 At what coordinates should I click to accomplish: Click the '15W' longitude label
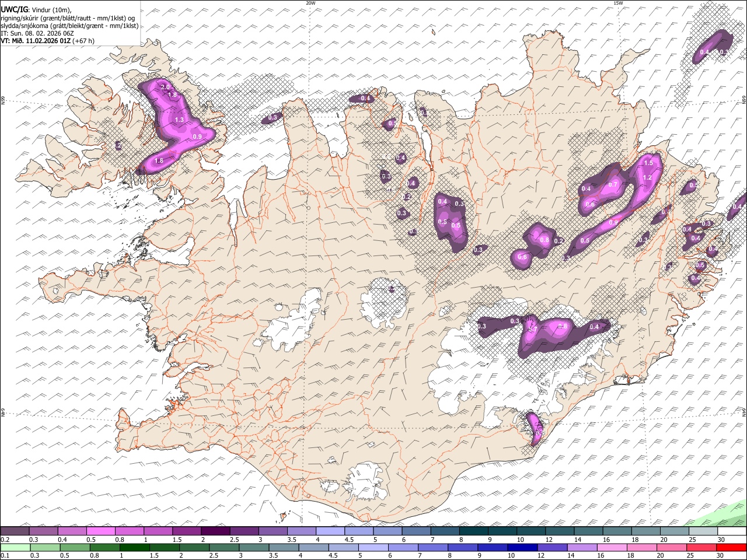(x=617, y=3)
